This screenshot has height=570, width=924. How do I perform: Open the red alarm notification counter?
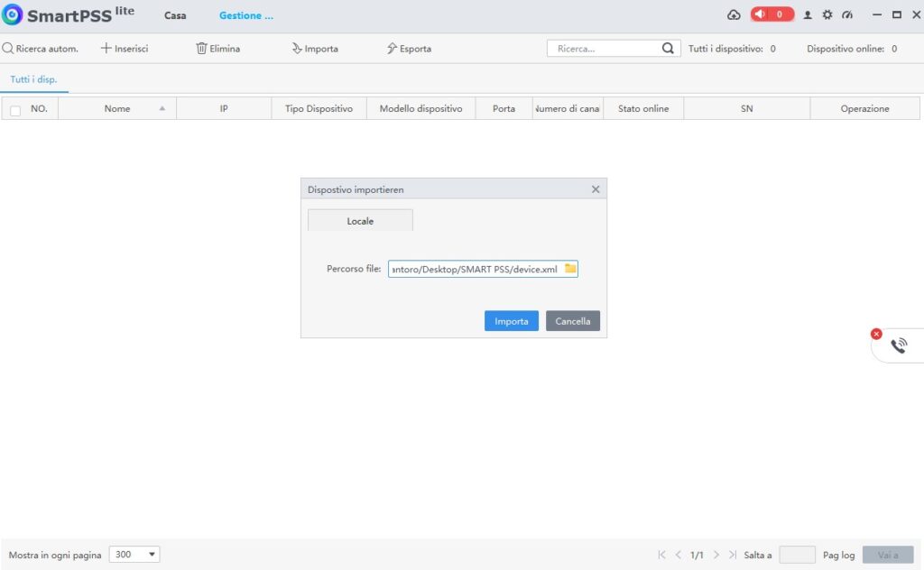(772, 15)
